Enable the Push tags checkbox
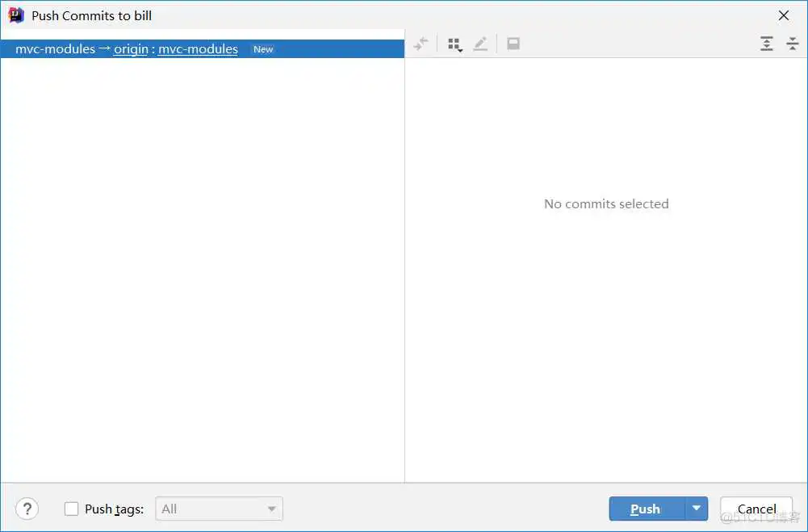This screenshot has width=808, height=532. point(72,509)
